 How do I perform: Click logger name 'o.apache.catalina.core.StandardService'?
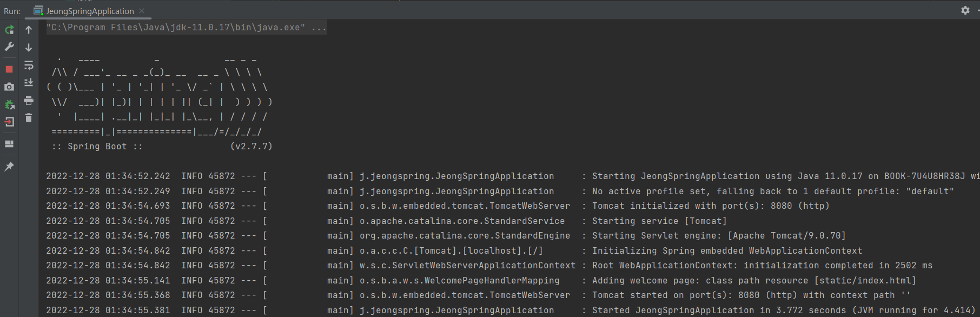click(462, 221)
